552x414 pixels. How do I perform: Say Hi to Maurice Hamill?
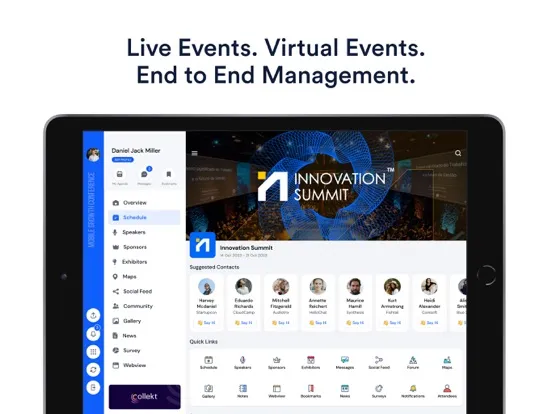pyautogui.click(x=355, y=323)
